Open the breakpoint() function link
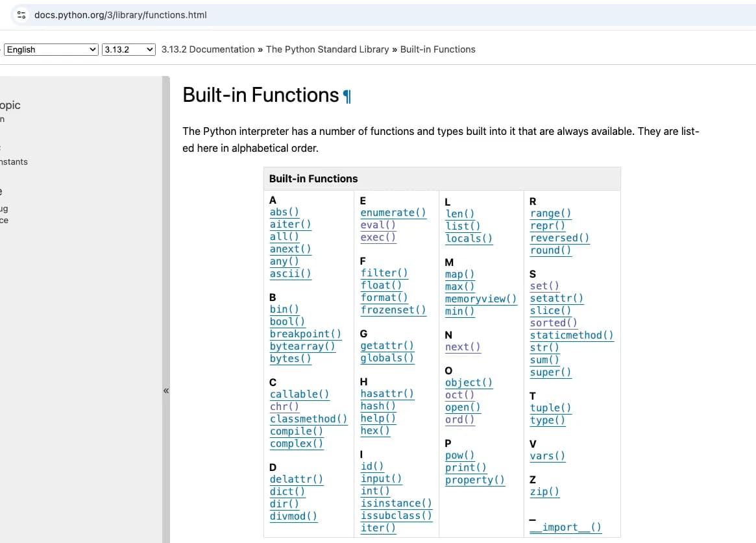This screenshot has height=543, width=756. 305,334
